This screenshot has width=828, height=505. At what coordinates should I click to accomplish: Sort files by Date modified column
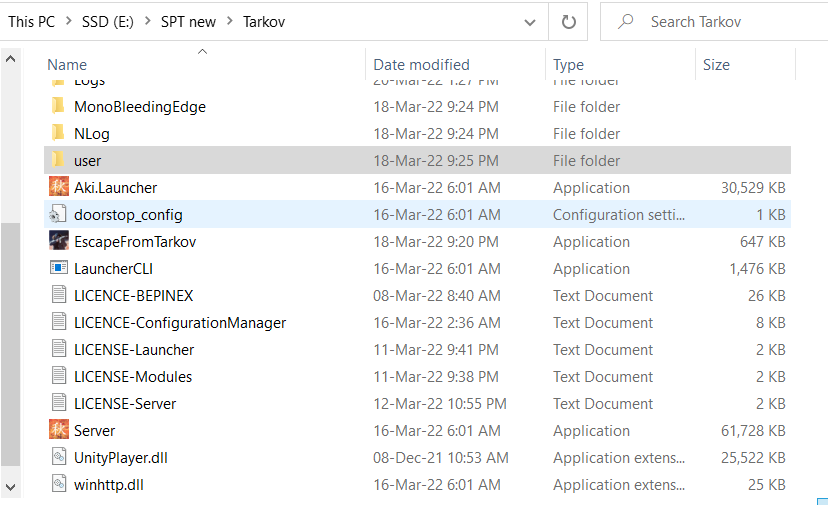point(421,64)
